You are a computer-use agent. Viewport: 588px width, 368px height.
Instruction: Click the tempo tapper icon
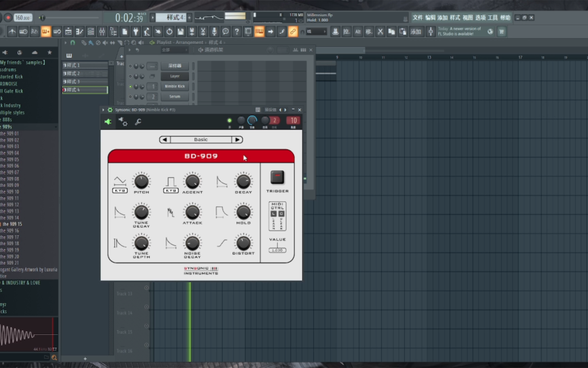click(x=147, y=32)
